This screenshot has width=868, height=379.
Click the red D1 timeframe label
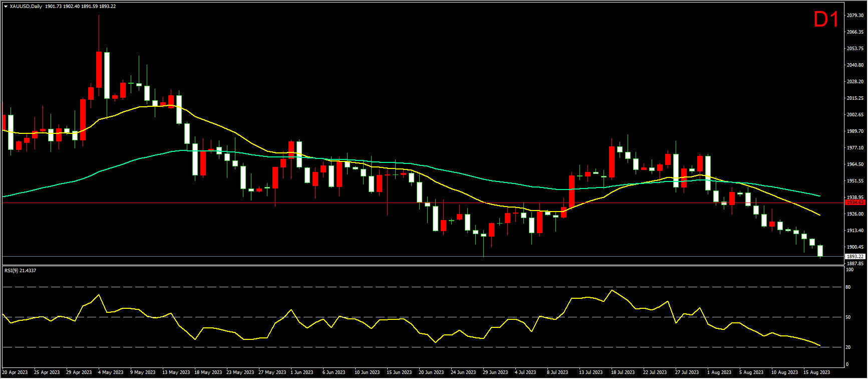pyautogui.click(x=826, y=20)
